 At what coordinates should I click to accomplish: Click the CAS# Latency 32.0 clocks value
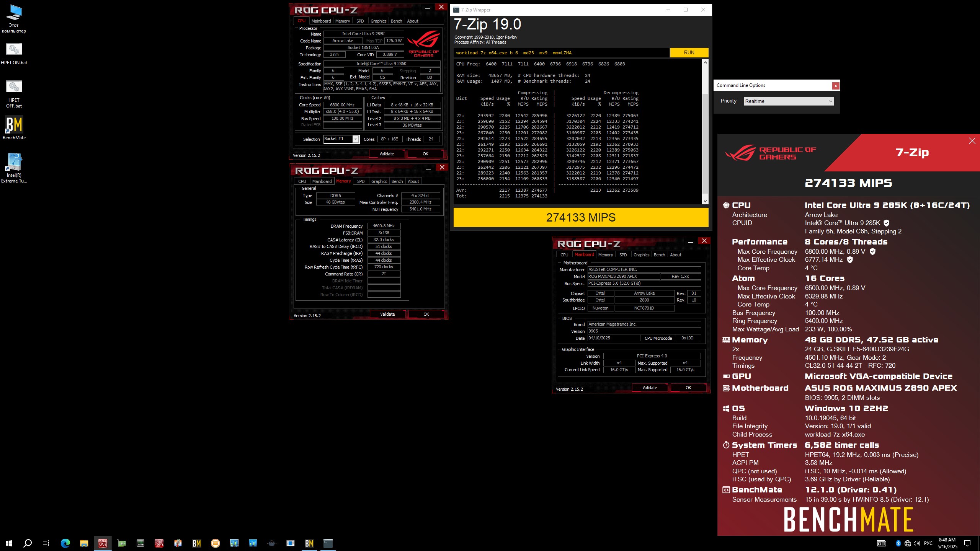pyautogui.click(x=384, y=240)
